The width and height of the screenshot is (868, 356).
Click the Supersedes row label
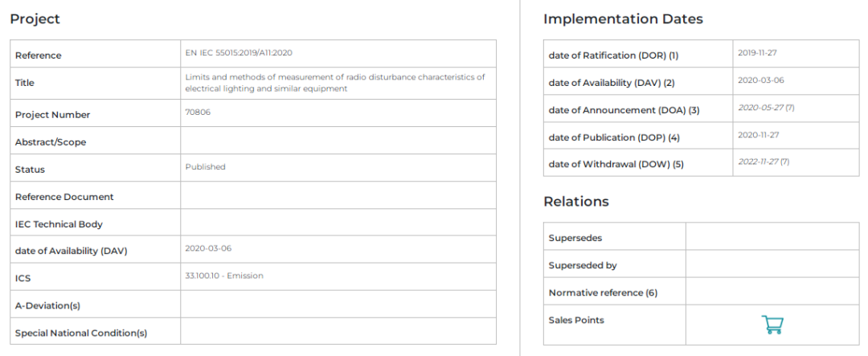click(575, 238)
